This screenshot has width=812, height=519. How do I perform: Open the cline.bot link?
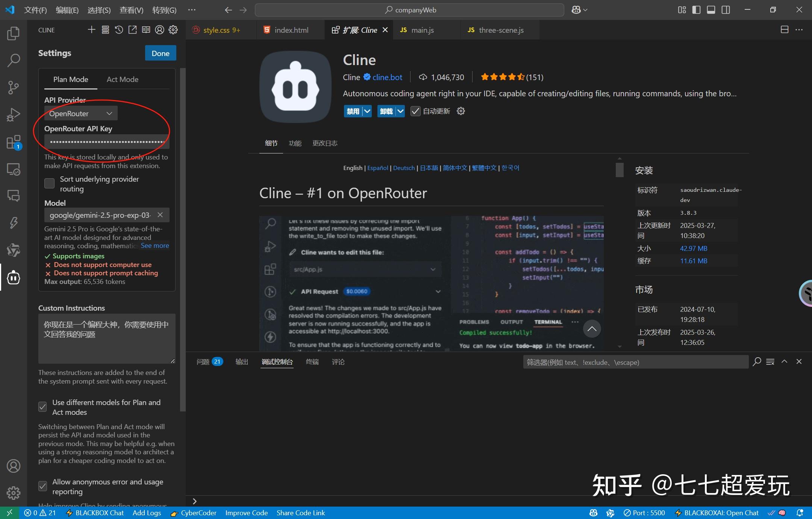click(x=386, y=77)
